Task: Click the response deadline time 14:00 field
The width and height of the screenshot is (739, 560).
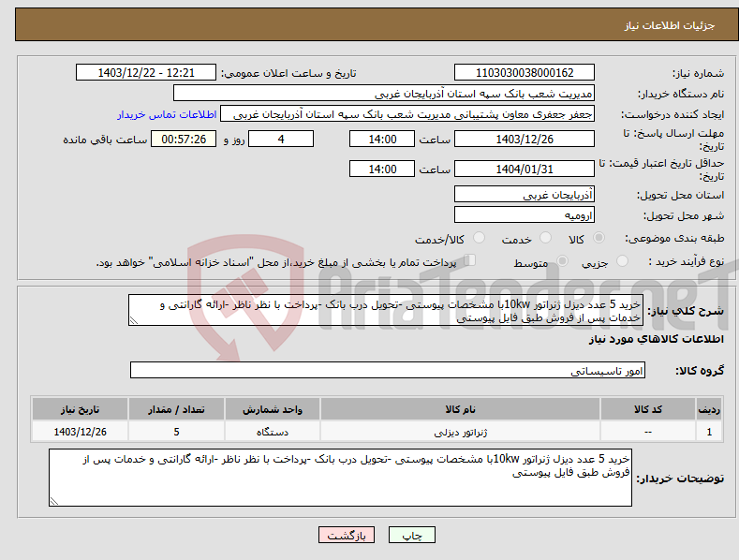Action: [x=382, y=139]
